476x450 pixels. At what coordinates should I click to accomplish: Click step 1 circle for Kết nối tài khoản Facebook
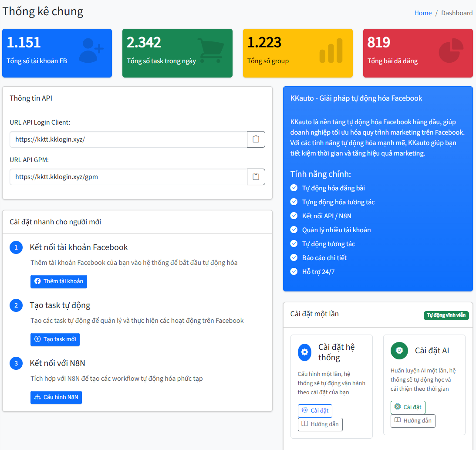pyautogui.click(x=16, y=247)
